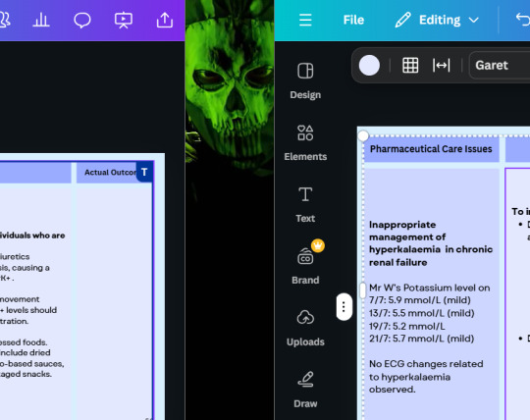Viewport: 530px width, 420px height.
Task: Open the File menu
Action: tap(353, 20)
